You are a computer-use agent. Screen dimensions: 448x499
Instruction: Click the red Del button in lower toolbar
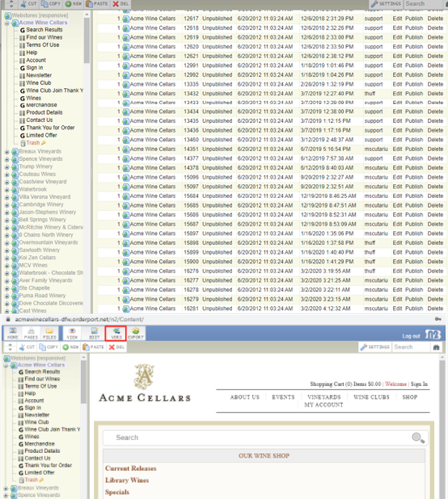[x=116, y=347]
